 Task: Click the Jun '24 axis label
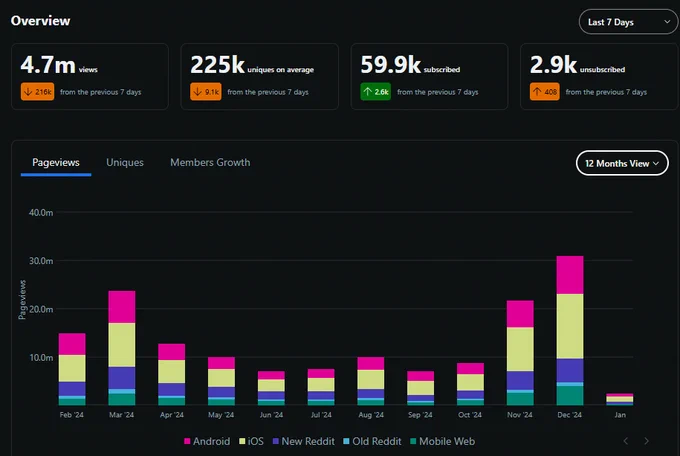click(271, 415)
